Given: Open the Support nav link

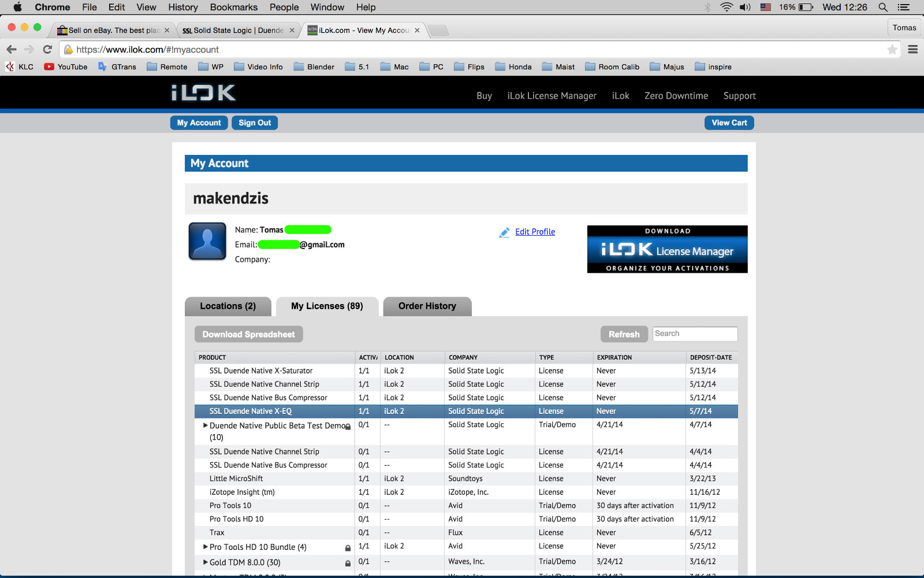Looking at the screenshot, I should [x=739, y=96].
